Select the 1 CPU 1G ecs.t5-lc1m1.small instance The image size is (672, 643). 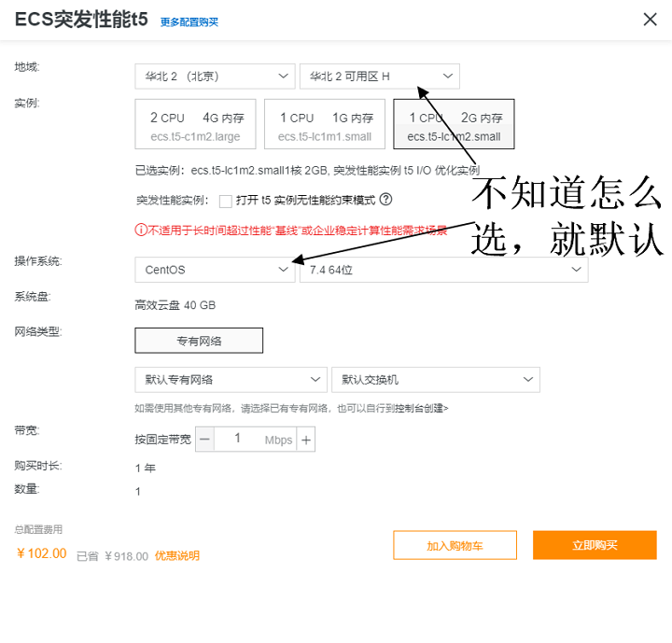(x=325, y=124)
